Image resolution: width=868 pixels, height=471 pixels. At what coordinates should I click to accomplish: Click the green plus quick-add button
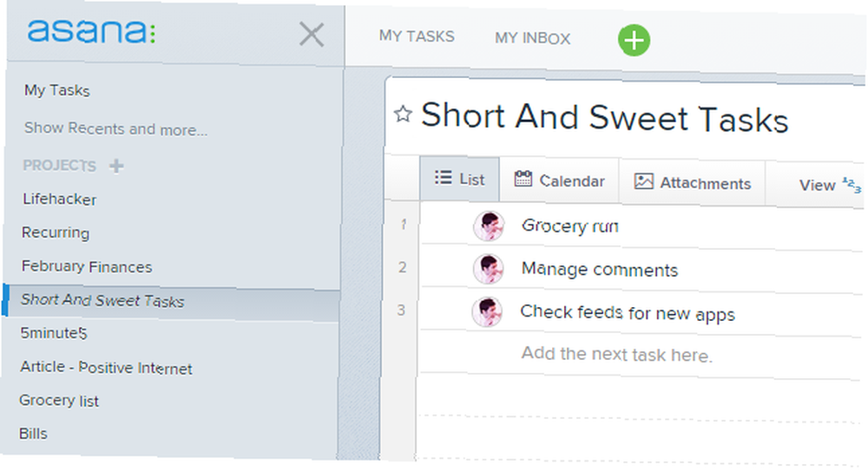pyautogui.click(x=634, y=41)
